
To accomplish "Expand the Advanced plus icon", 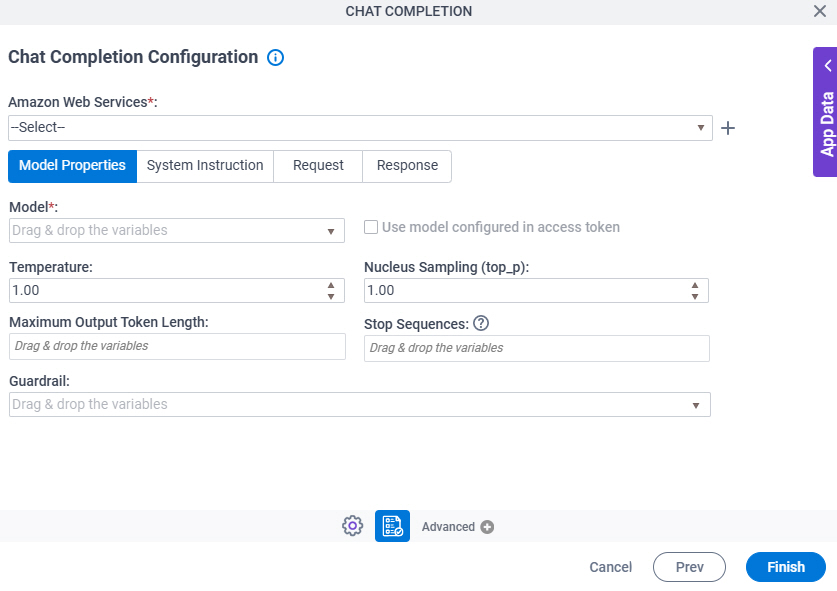I will pos(487,527).
